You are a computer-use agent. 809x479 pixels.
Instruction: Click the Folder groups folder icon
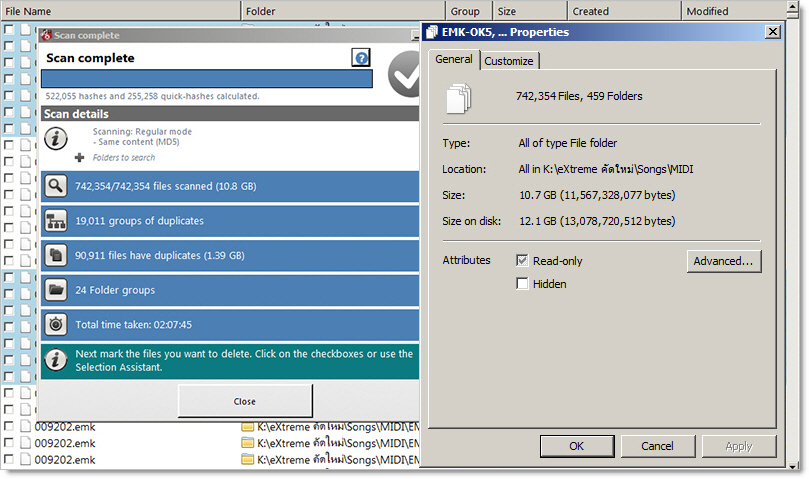(55, 290)
